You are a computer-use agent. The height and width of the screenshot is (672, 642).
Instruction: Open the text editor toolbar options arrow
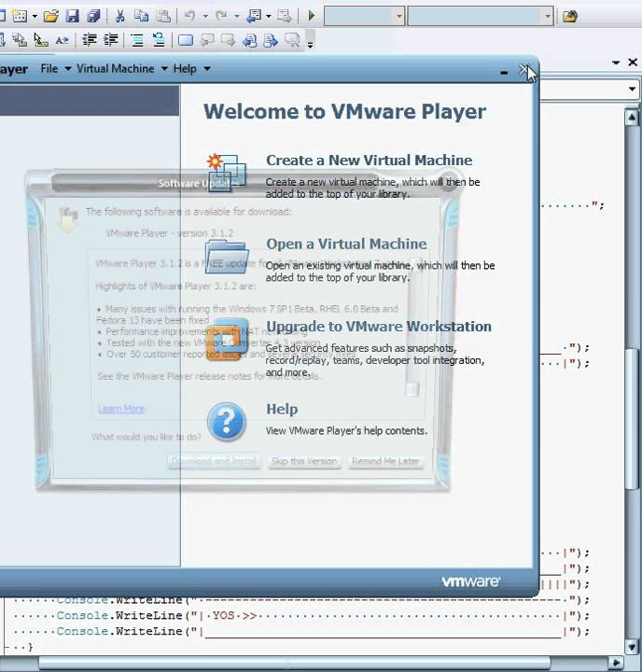click(311, 43)
